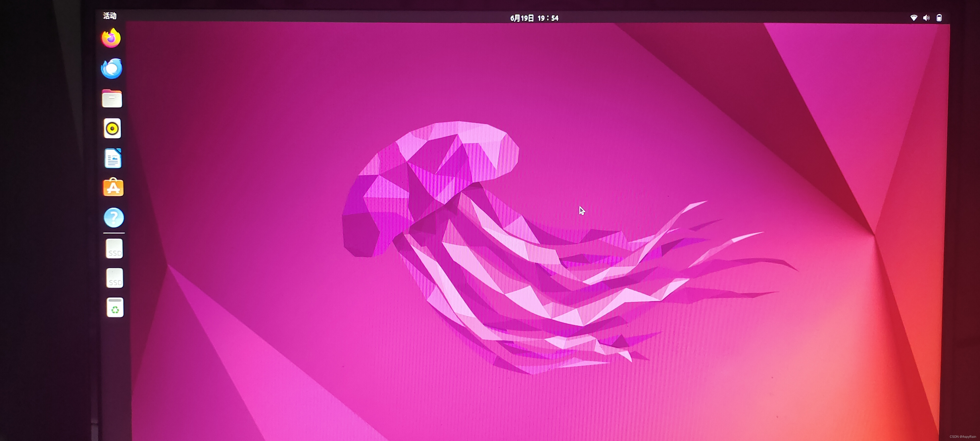Click the Wi-Fi status icon
Viewport: 980px width, 441px height.
914,18
